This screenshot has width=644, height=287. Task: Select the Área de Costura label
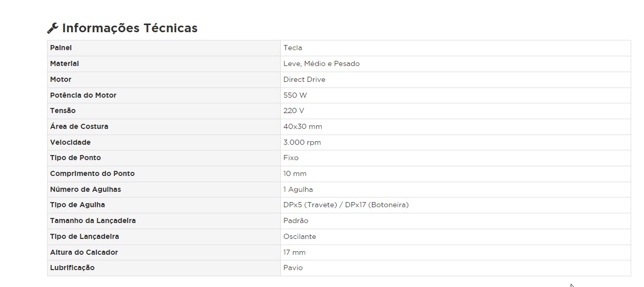(79, 127)
